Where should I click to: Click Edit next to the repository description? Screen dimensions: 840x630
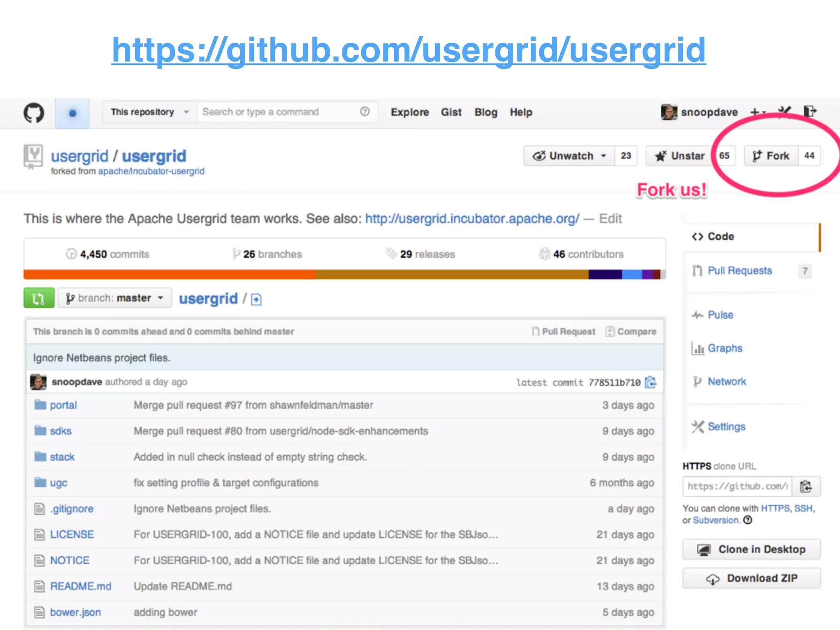(x=610, y=219)
